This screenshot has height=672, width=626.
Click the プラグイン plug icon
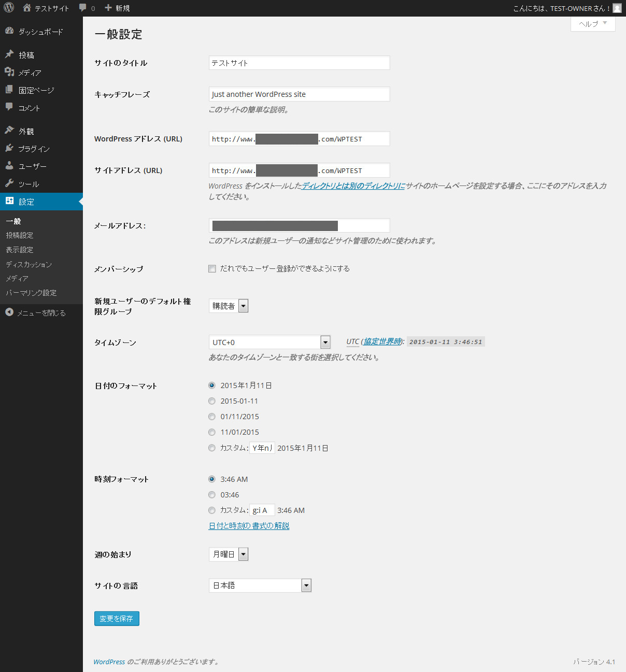[x=9, y=148]
